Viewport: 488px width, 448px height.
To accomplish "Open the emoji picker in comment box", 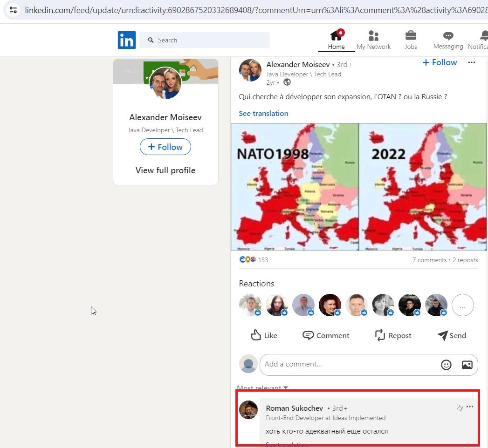I will [x=446, y=365].
